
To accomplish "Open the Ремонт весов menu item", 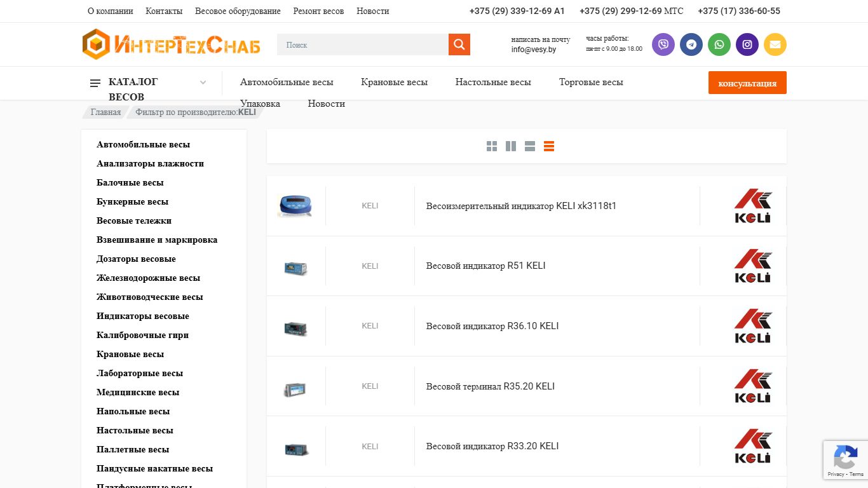I will pyautogui.click(x=318, y=11).
